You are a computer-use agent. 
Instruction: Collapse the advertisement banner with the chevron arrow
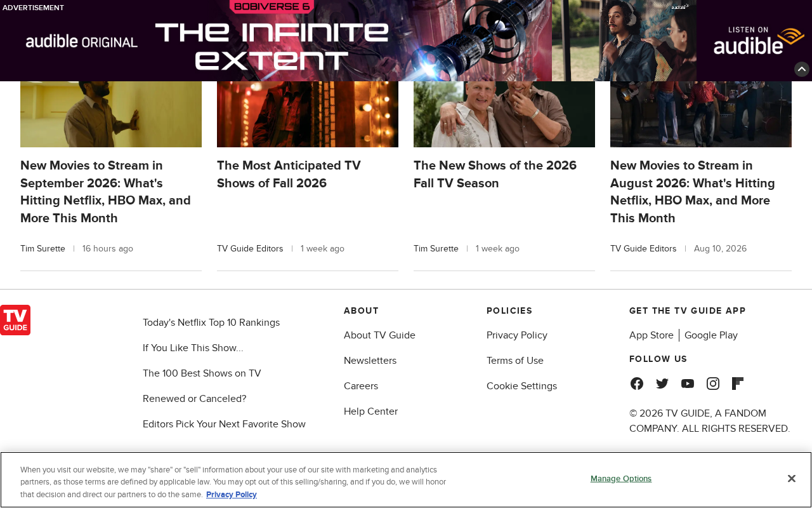coord(802,69)
